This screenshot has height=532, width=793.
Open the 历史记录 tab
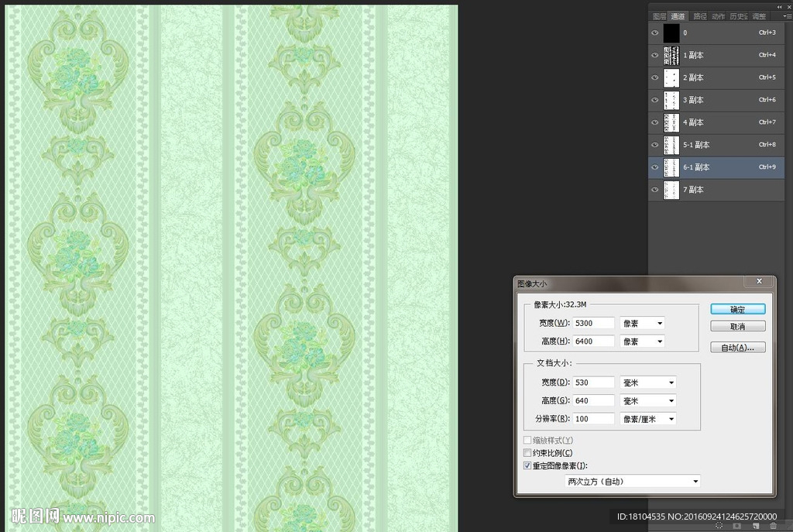point(738,16)
